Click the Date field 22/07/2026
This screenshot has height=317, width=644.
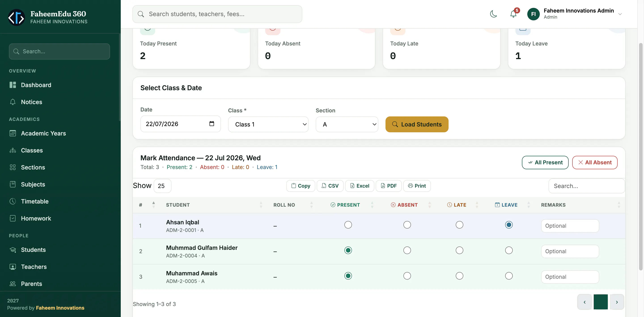pos(180,124)
